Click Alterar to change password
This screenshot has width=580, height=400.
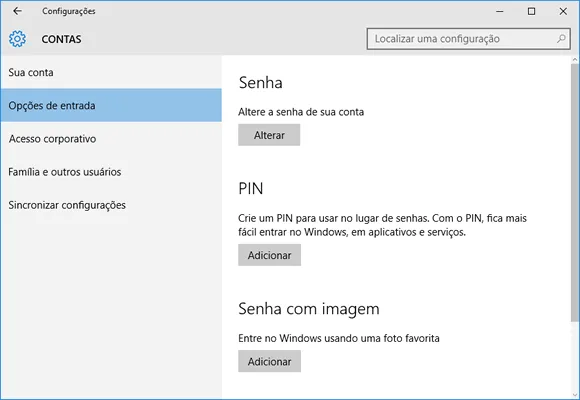click(269, 135)
